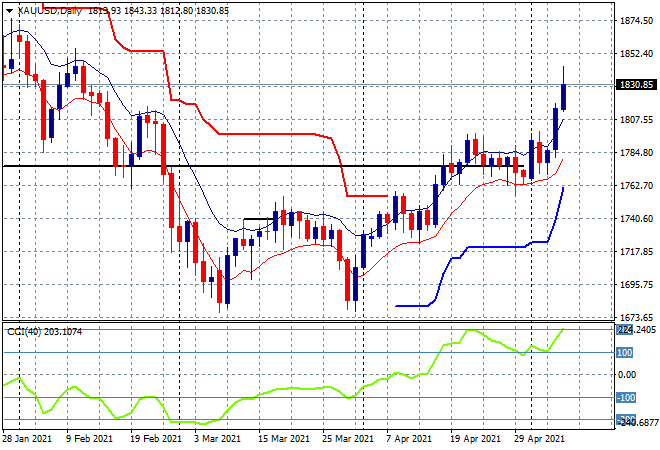
Task: Click the 1784.80 price scale label
Action: (x=636, y=152)
